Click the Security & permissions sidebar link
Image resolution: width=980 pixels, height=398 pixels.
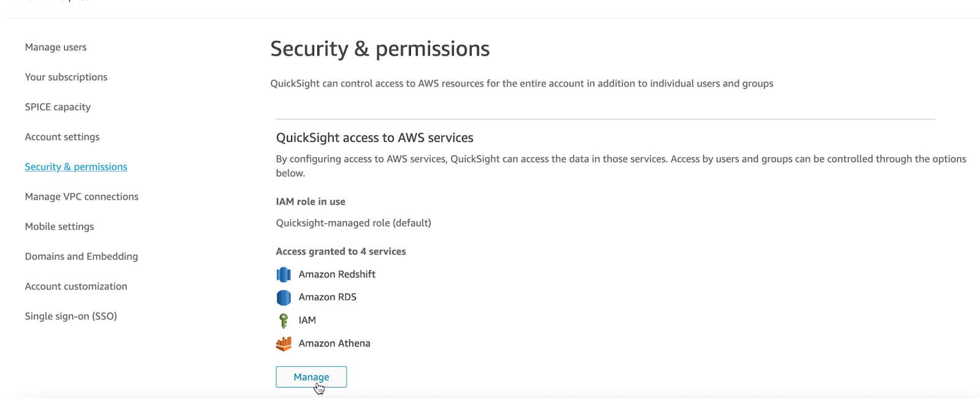tap(76, 167)
